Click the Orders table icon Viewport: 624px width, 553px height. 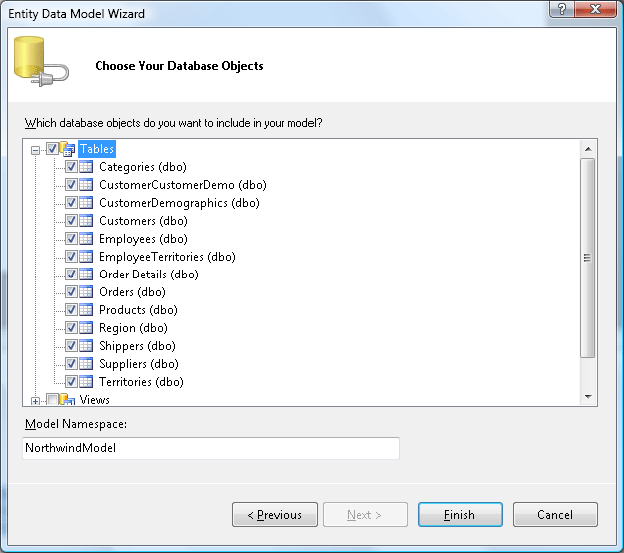[x=86, y=292]
